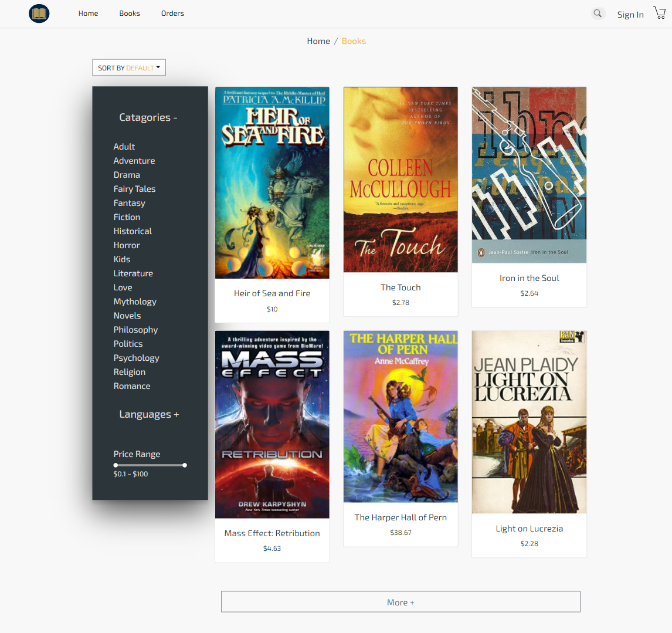This screenshot has width=672, height=633.
Task: Open the shopping cart icon
Action: click(660, 12)
